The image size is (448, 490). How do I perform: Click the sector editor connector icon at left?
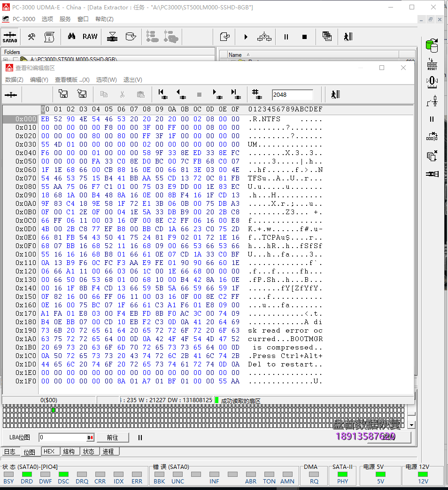pyautogui.click(x=11, y=95)
